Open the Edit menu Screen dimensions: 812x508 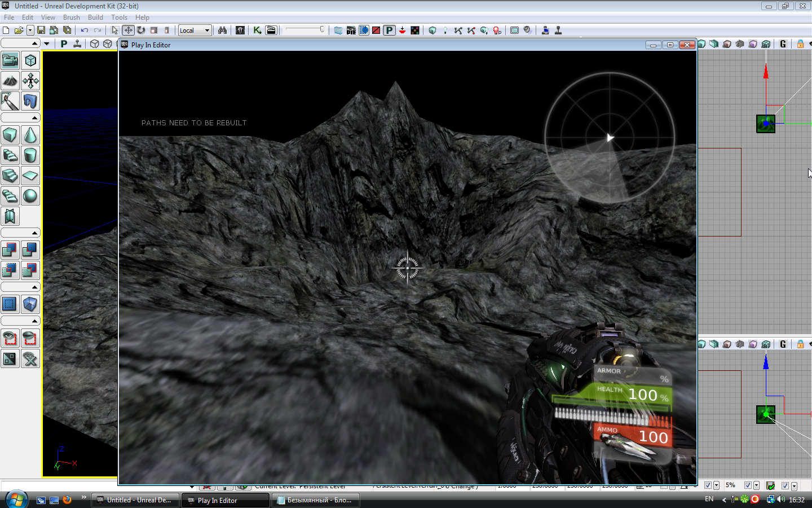pos(28,17)
